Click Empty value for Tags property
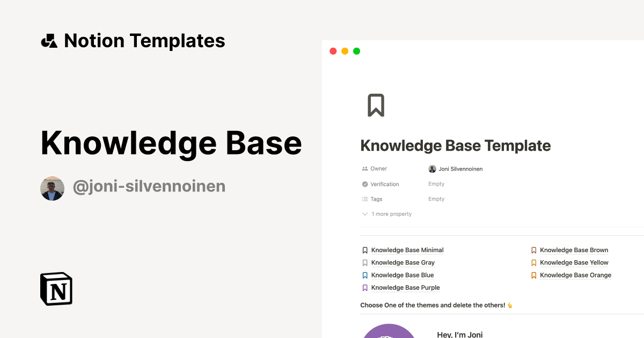644x338 pixels. click(436, 199)
